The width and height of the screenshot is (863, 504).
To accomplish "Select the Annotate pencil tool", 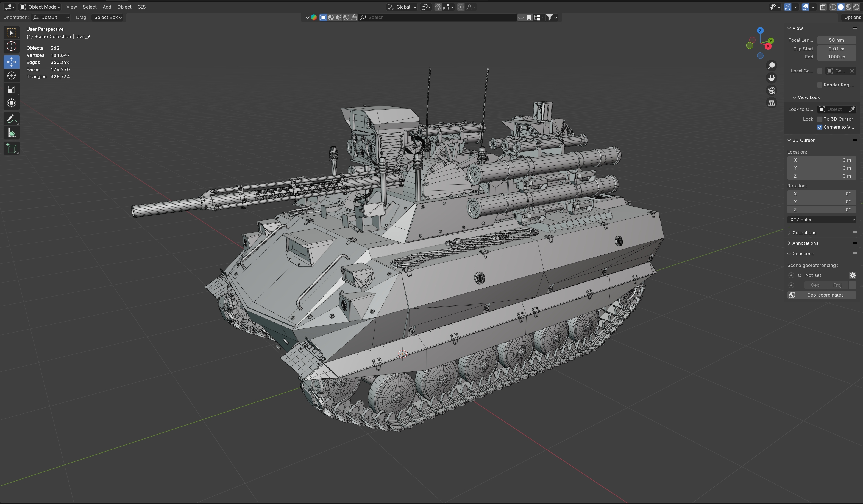I will point(11,119).
